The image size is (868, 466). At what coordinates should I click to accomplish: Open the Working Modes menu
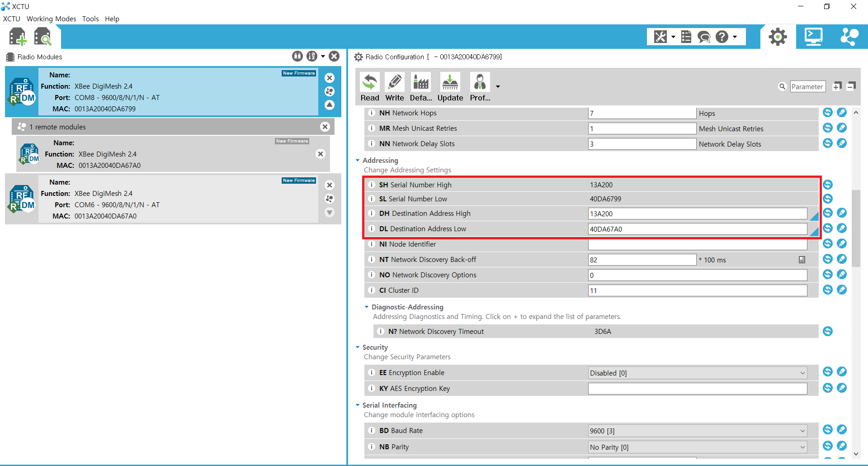click(52, 19)
